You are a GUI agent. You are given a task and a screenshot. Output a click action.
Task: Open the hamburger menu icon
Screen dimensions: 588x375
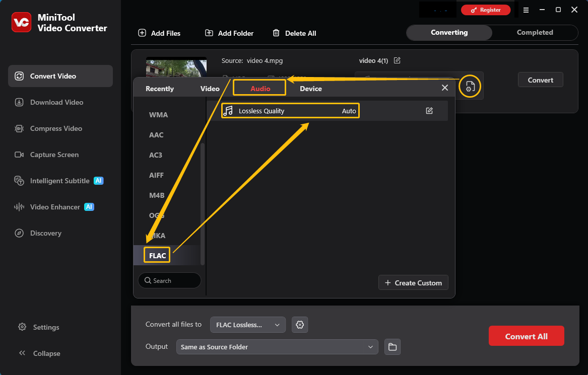coord(526,10)
